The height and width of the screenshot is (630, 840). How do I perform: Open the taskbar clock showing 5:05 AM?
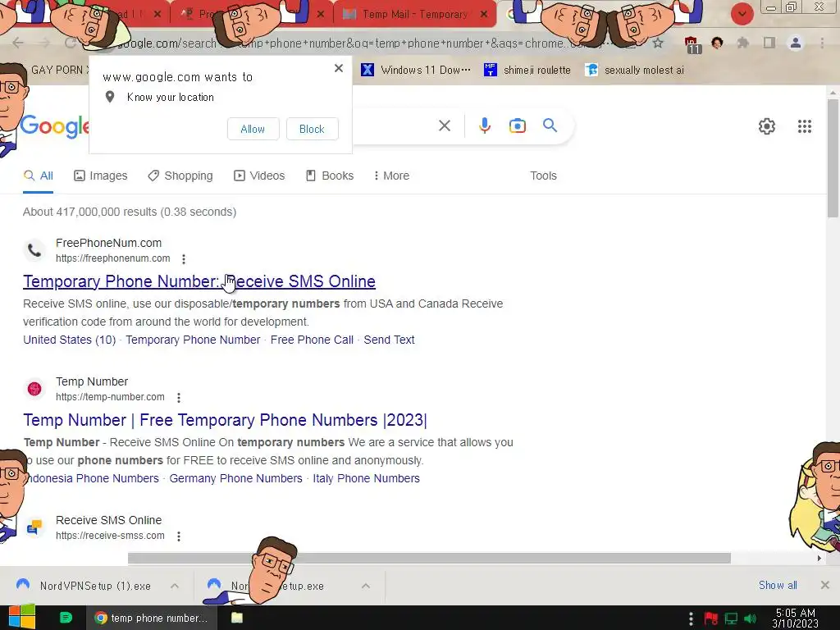[796, 618]
